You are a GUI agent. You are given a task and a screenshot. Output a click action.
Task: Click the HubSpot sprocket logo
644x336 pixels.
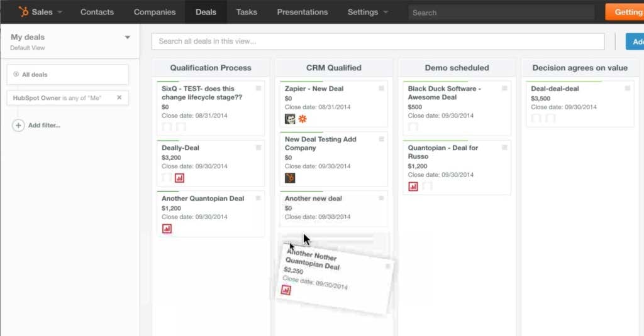[24, 12]
